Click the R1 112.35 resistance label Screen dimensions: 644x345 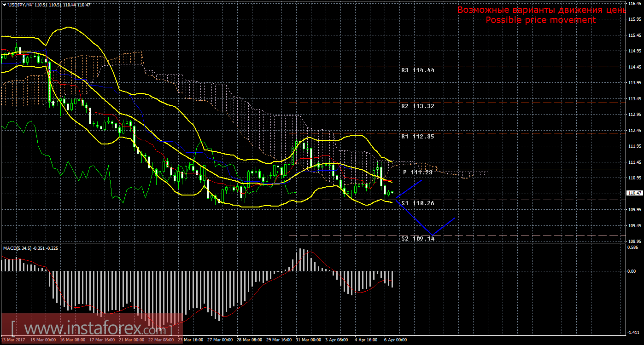coord(417,137)
